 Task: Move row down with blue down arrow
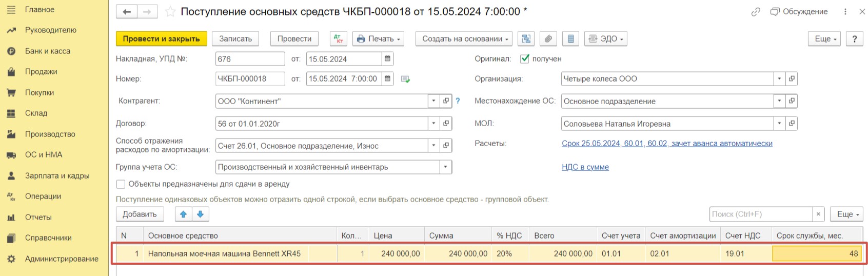[x=201, y=214]
